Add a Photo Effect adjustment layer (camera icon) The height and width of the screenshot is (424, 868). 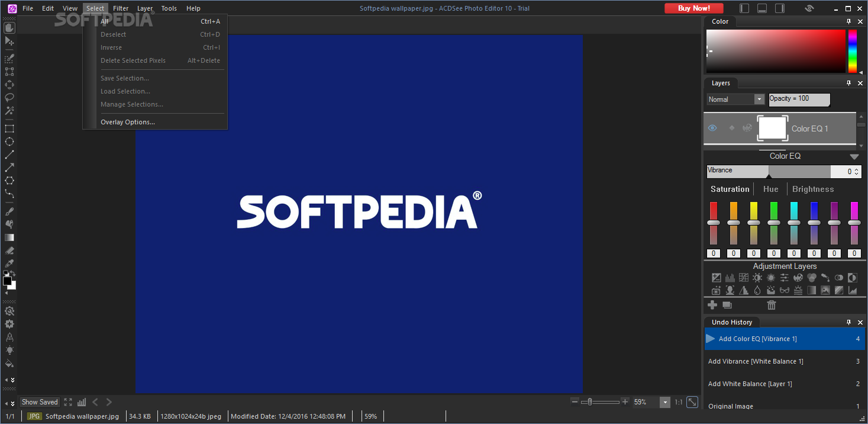point(717,290)
